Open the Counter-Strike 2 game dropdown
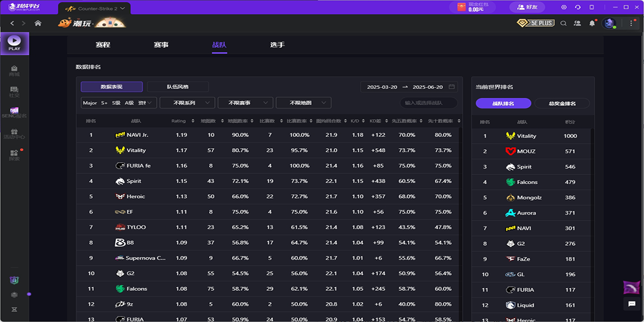 [x=95, y=8]
